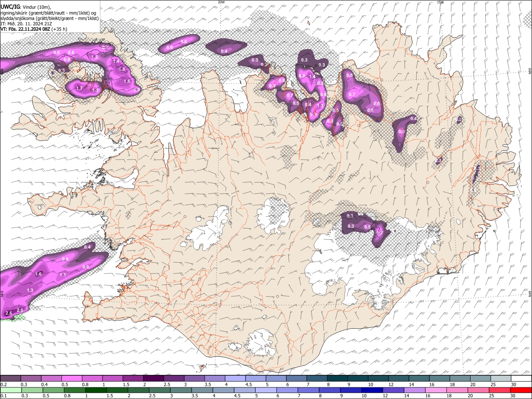Click the upper legend swatch starting at 8

tap(337, 379)
